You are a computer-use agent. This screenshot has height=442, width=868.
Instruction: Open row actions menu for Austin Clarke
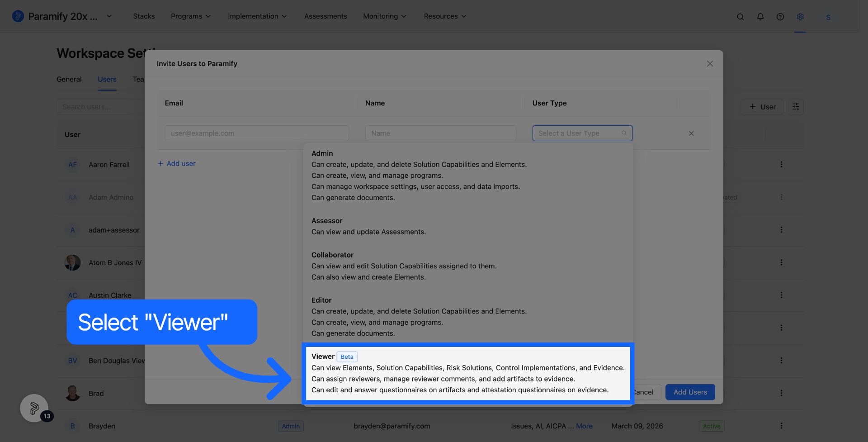pyautogui.click(x=781, y=295)
